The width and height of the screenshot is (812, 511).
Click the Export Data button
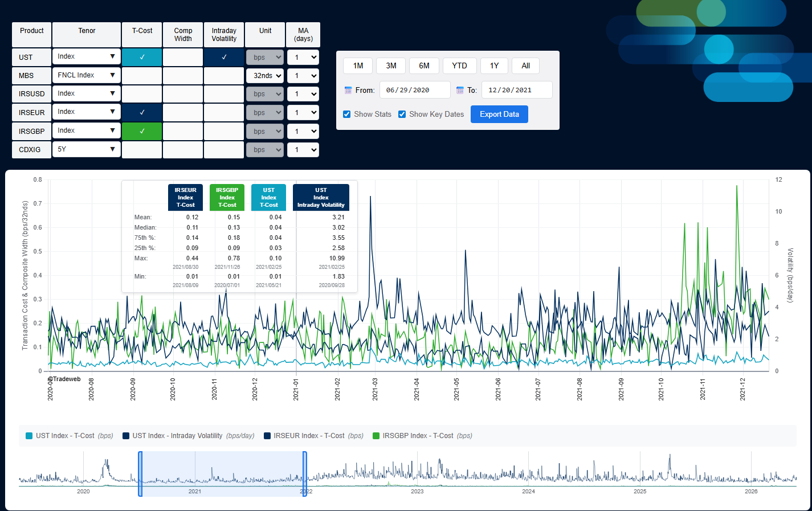pos(499,114)
